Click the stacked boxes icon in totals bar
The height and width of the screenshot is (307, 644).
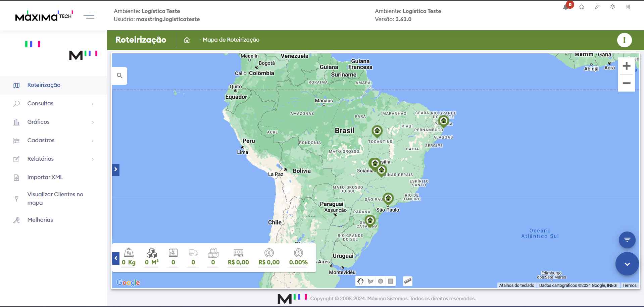(x=213, y=253)
